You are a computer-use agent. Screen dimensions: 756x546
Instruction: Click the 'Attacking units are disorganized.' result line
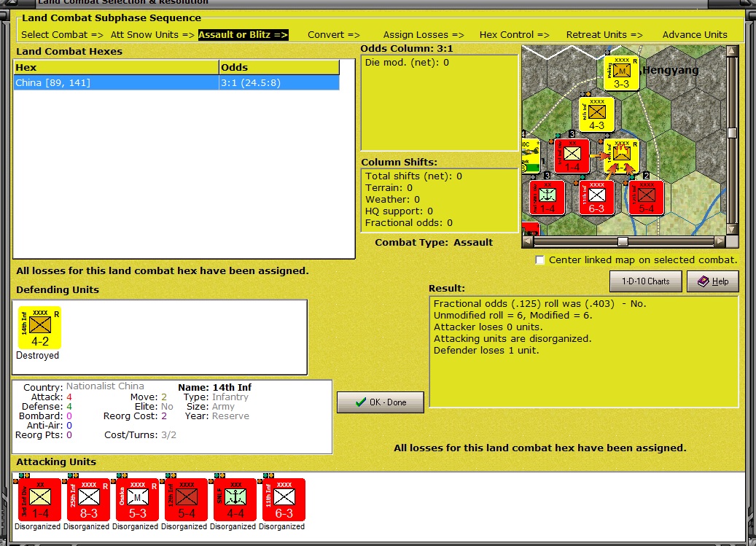click(x=513, y=339)
